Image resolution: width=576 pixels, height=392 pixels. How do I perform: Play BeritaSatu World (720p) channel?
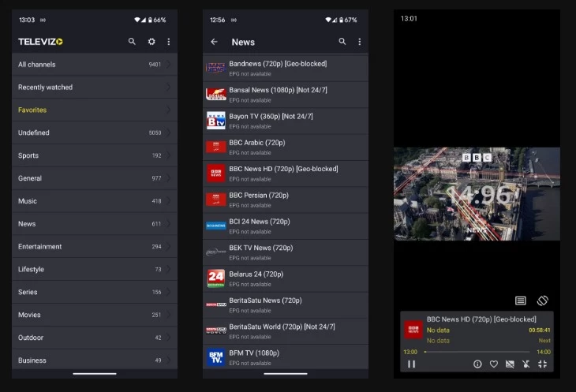286,331
